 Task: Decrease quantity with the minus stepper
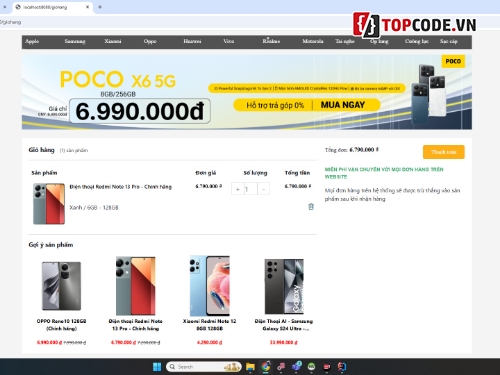(264, 189)
